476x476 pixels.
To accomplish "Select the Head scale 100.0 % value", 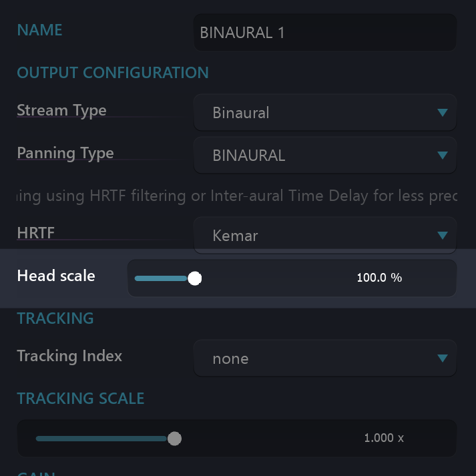I will (x=379, y=278).
